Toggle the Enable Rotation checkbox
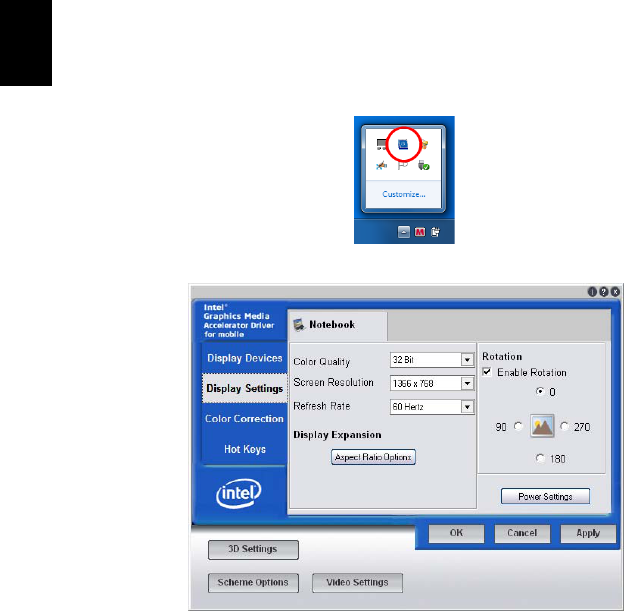 487,372
